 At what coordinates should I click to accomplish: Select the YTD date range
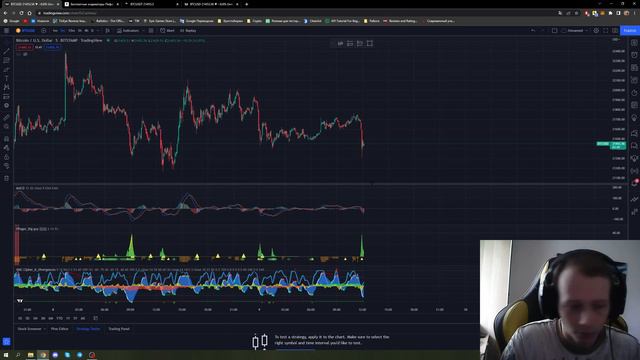pyautogui.click(x=59, y=318)
